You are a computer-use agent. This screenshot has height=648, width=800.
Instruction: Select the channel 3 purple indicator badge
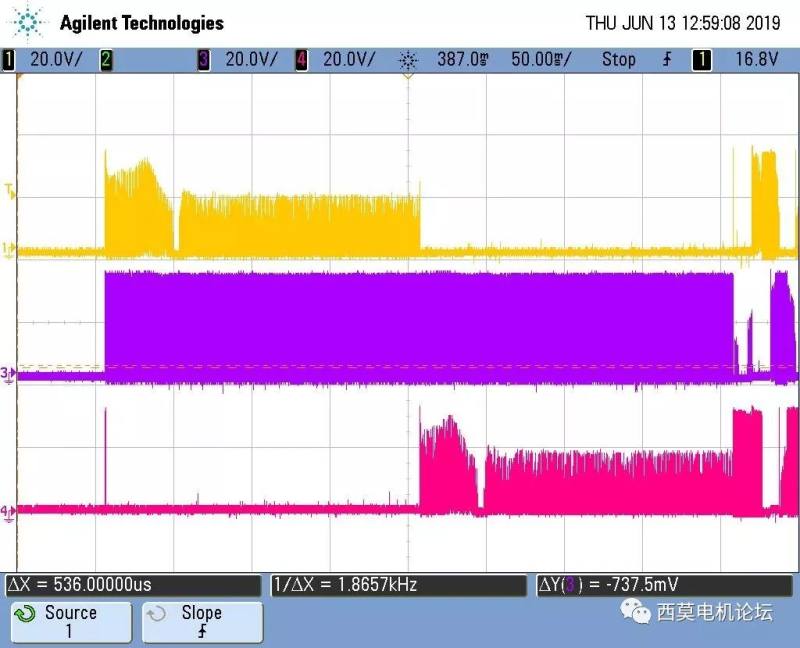204,60
